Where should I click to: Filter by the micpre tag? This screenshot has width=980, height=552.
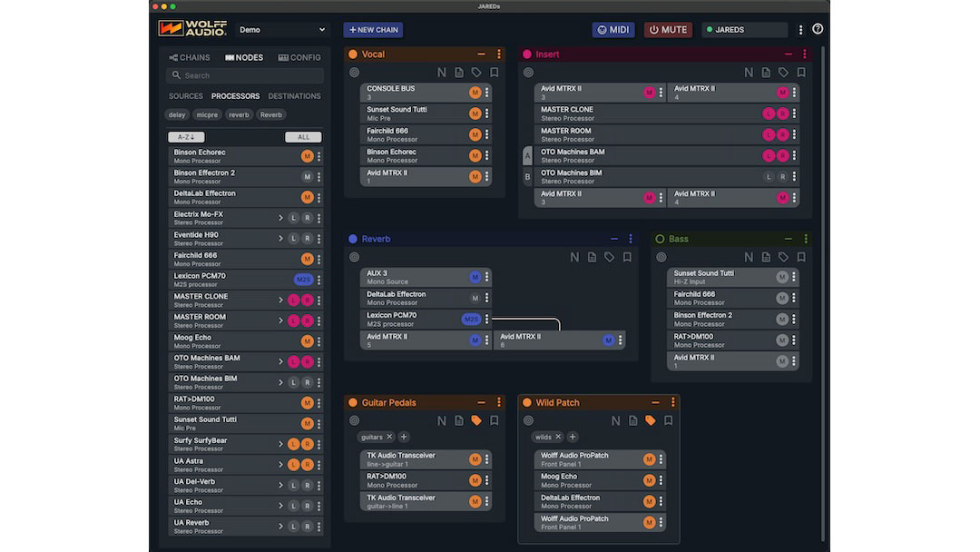tap(207, 115)
